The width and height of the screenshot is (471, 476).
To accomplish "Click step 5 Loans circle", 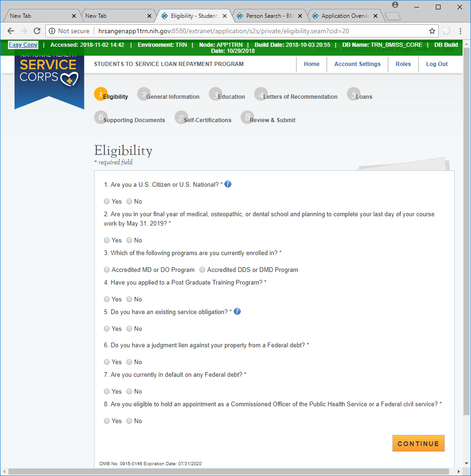I will click(354, 94).
